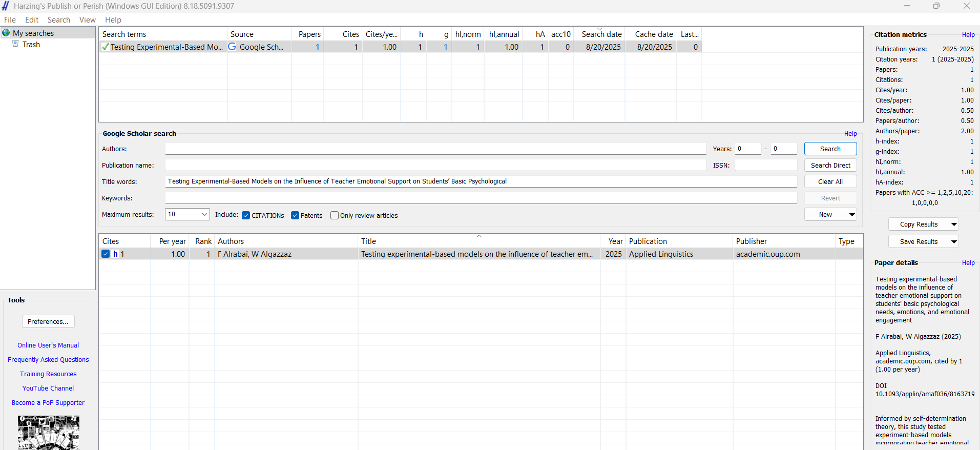Click the Trash folder icon

pyautogui.click(x=16, y=44)
